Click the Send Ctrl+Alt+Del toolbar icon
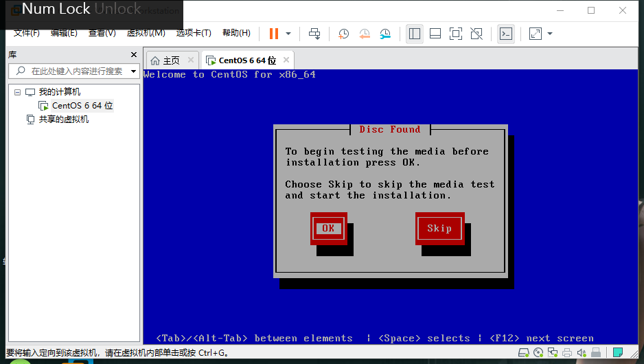644x364 pixels. (x=314, y=34)
